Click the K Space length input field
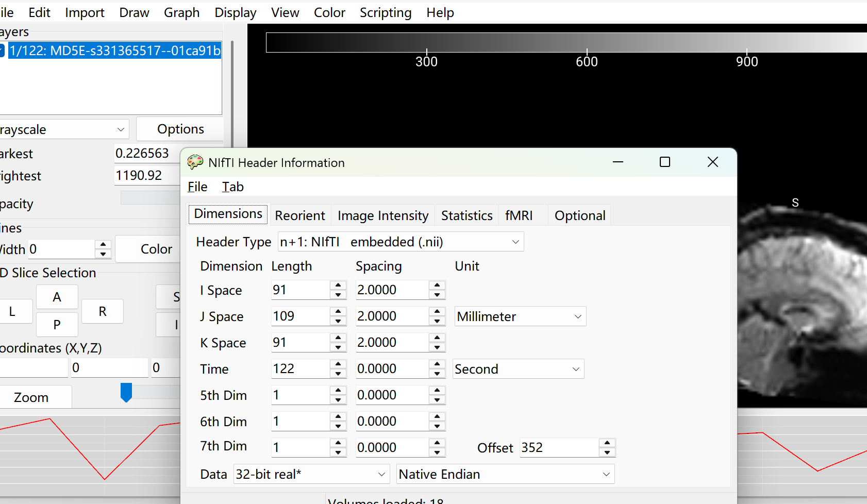This screenshot has height=504, width=867. (300, 342)
